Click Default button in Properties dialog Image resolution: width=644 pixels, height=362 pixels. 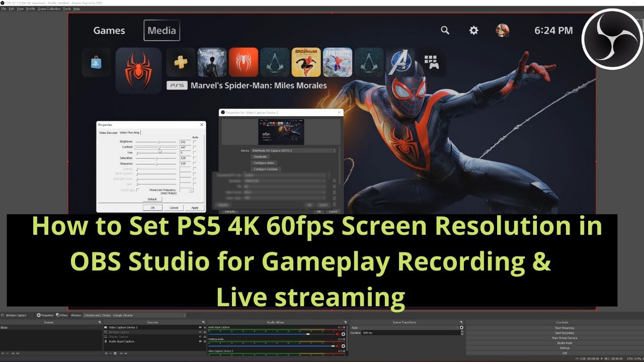click(152, 199)
